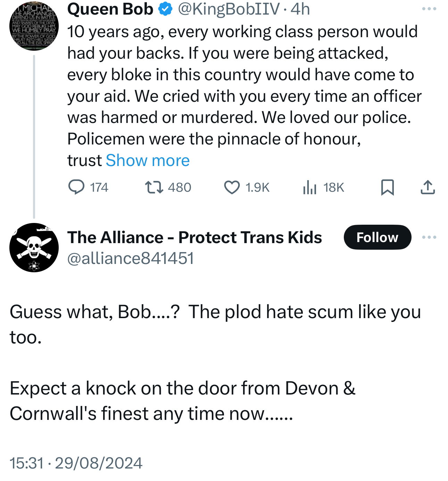The height and width of the screenshot is (481, 448).
Task: Expand tweet with Show more link
Action: [148, 160]
